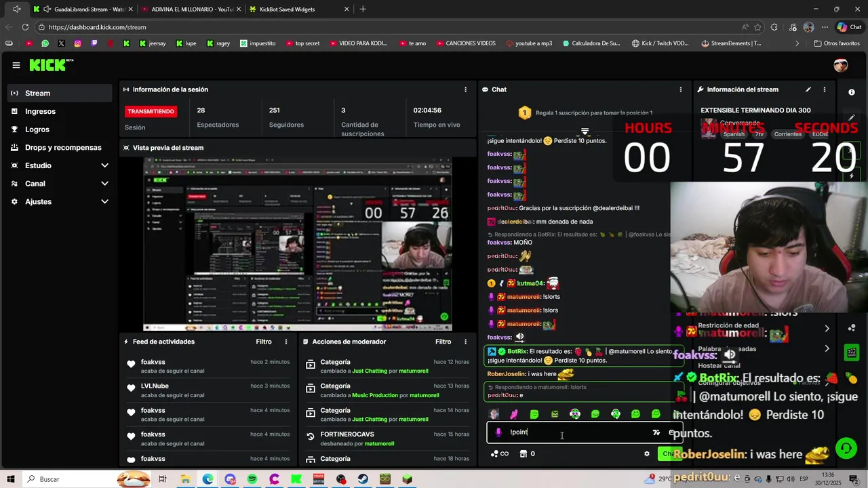Open the 7TV emote picker in chat input

click(x=656, y=432)
